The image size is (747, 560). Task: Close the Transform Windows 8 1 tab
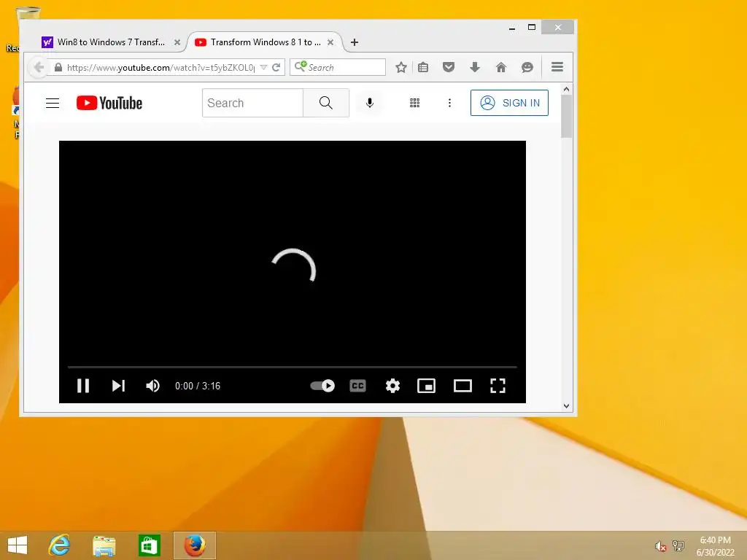point(330,42)
